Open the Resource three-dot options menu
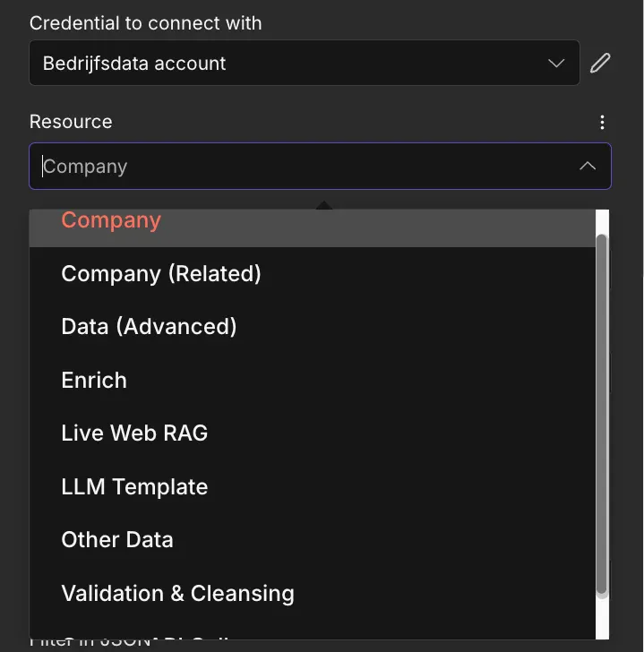 [602, 123]
